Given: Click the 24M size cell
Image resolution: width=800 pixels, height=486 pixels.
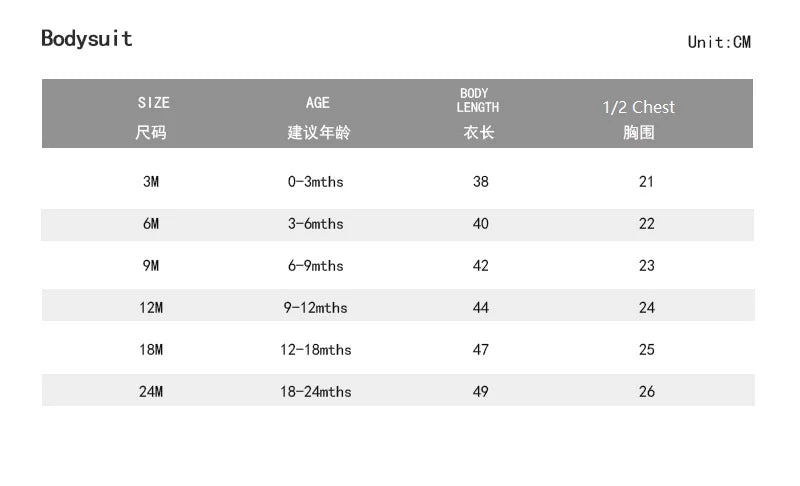Looking at the screenshot, I should tap(151, 392).
